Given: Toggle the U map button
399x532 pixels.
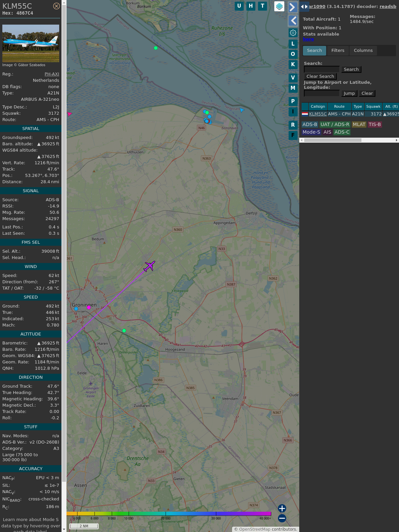Looking at the screenshot, I should (239, 6).
